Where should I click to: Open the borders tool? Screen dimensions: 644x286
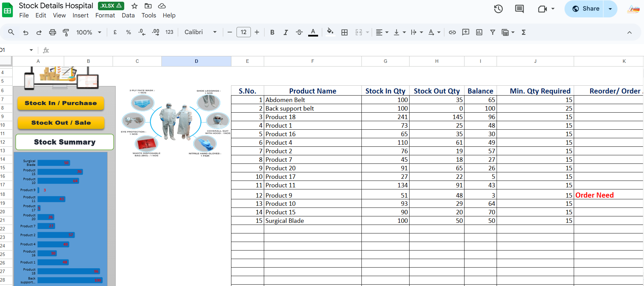[x=345, y=32]
